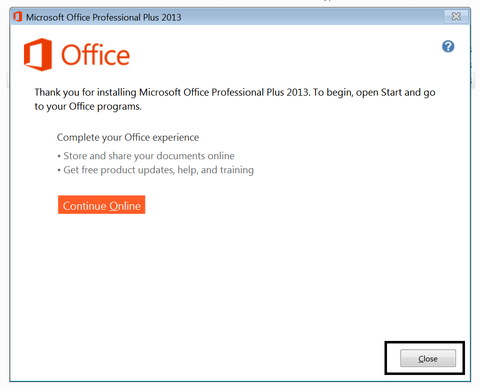The height and width of the screenshot is (389, 480).
Task: Click the Continue Online button
Action: pyautogui.click(x=101, y=205)
